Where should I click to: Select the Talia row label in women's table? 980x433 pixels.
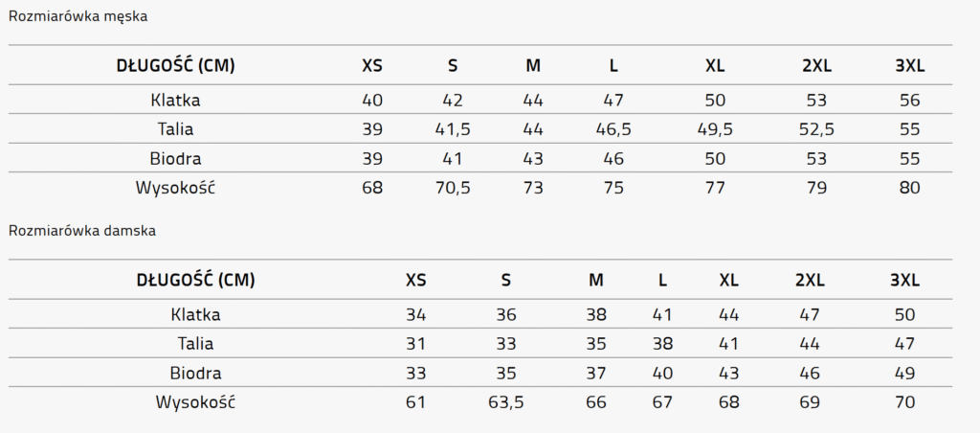(x=195, y=343)
